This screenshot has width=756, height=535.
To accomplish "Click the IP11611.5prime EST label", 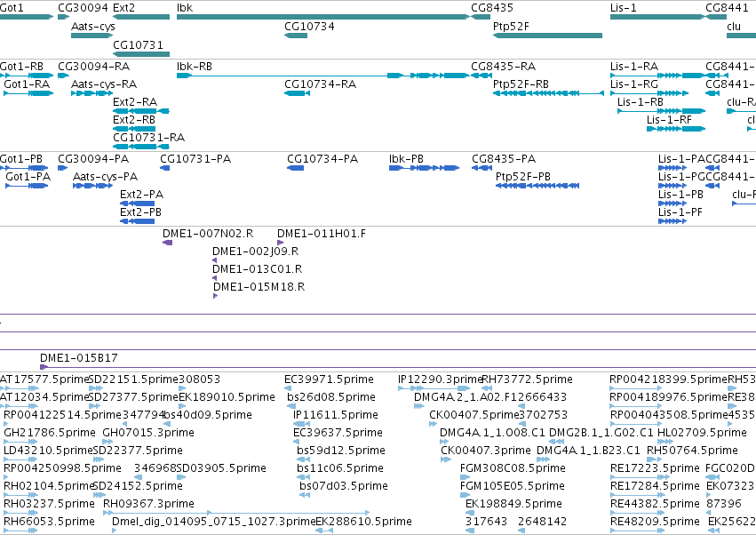I will coord(336,415).
